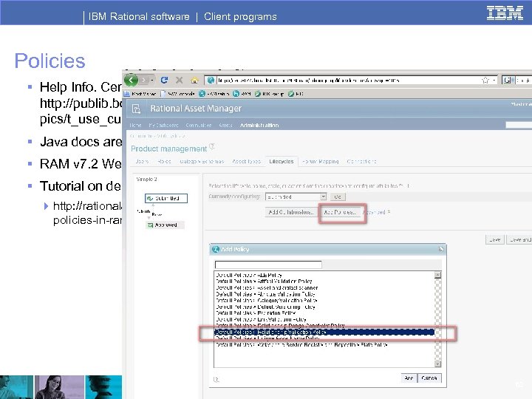The width and height of the screenshot is (532, 399).
Task: Click the browser Stop loading X icon
Action: tap(179, 80)
